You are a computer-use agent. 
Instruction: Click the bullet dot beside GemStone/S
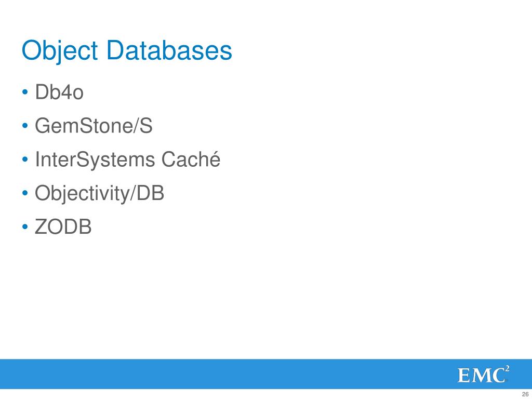click(x=25, y=126)
